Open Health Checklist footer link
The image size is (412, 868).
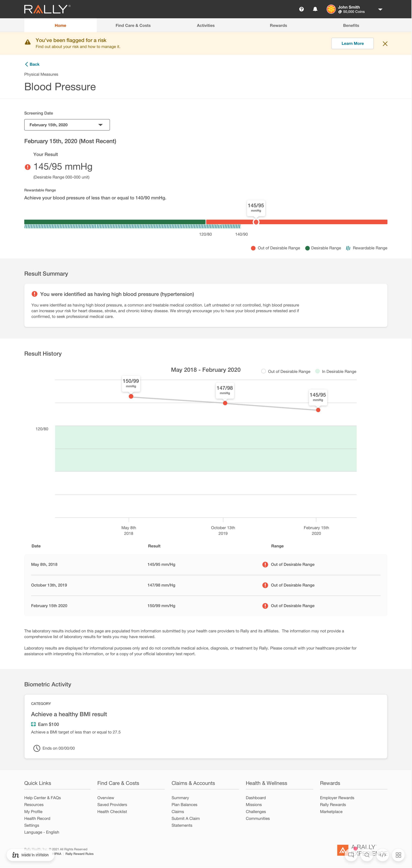(112, 811)
